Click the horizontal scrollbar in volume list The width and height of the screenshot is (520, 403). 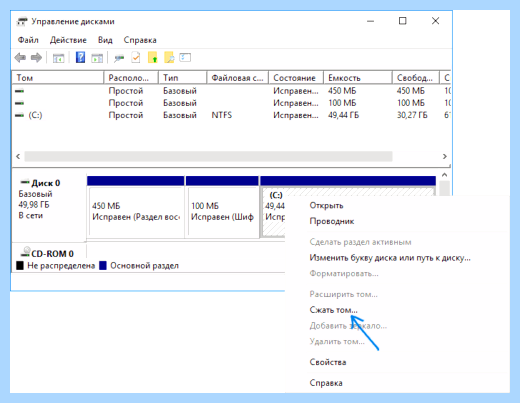208,156
